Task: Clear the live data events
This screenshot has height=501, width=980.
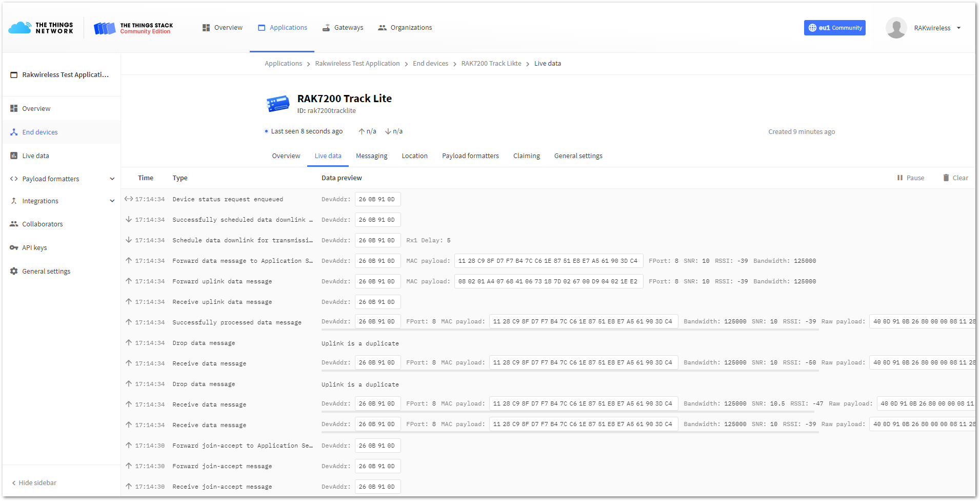Action: click(x=955, y=178)
